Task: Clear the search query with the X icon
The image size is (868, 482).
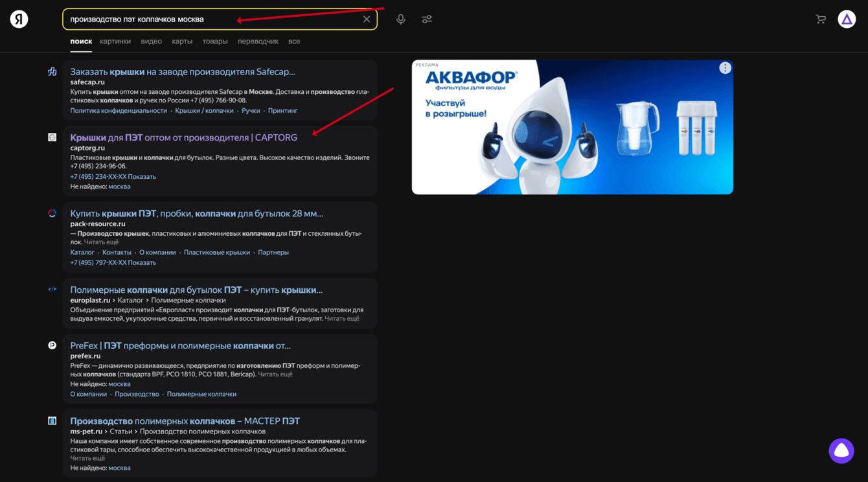Action: pos(367,19)
